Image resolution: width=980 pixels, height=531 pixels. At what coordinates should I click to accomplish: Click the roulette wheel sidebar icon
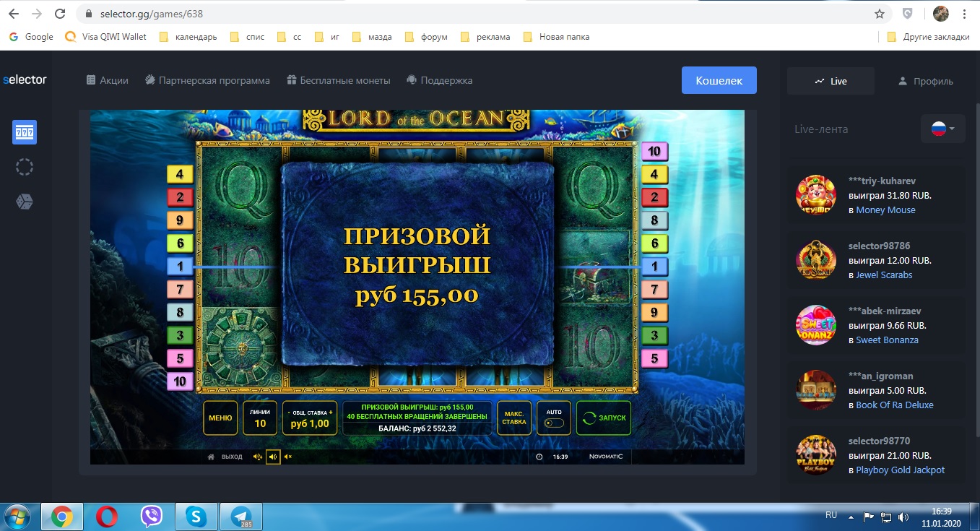(25, 167)
